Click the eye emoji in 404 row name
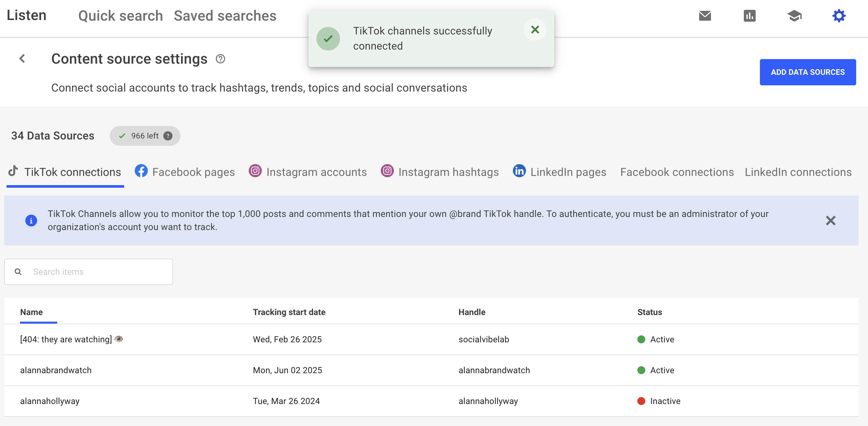 [119, 339]
